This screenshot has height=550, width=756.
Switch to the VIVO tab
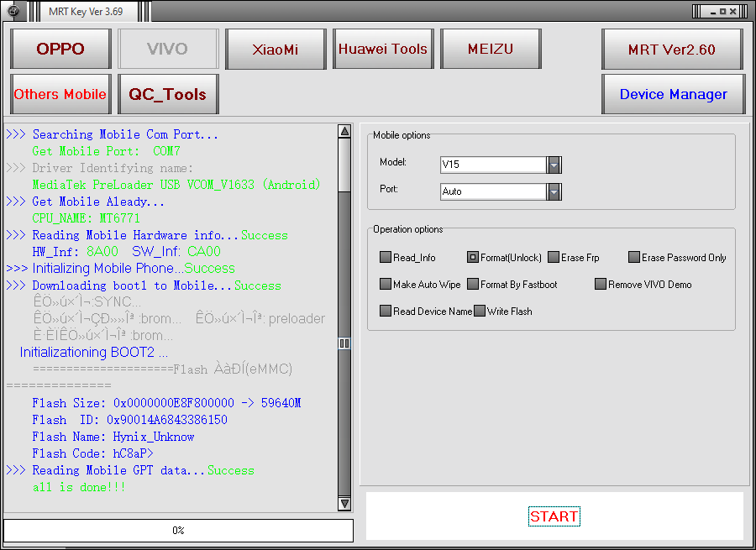[x=168, y=49]
